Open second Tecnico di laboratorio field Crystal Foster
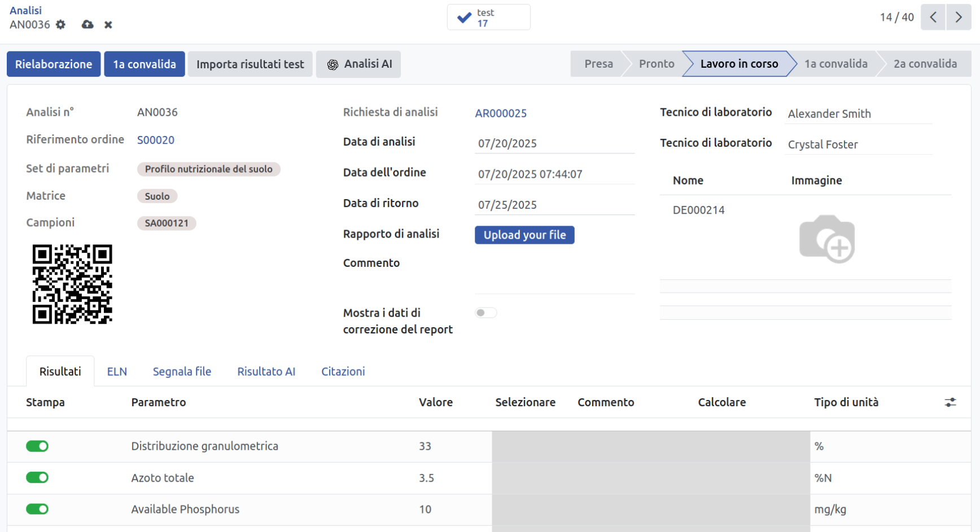This screenshot has height=532, width=980. [x=858, y=144]
